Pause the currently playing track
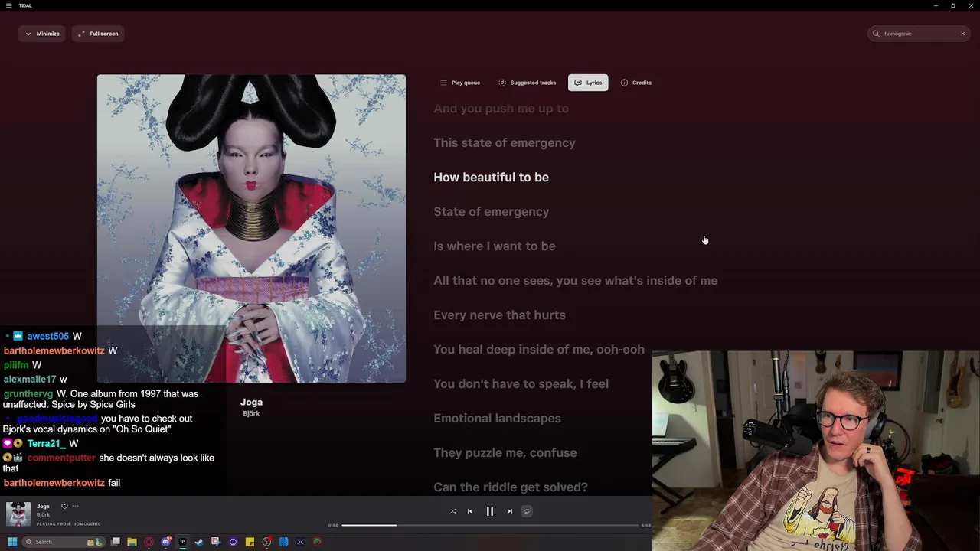This screenshot has height=551, width=980. click(490, 511)
